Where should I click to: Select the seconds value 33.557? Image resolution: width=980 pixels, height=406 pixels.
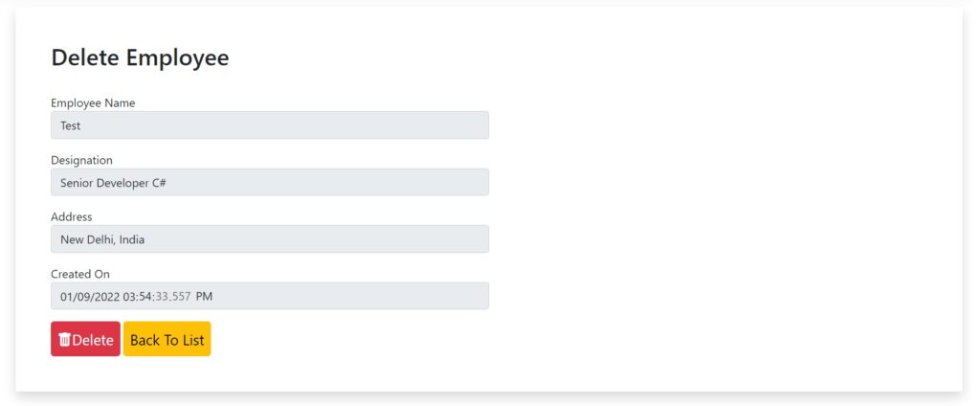pos(173,297)
